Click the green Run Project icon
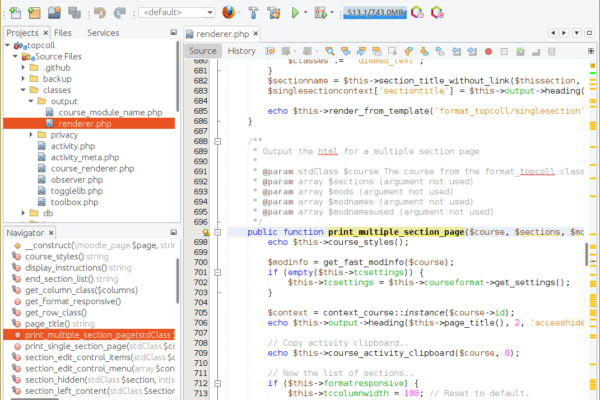The height and width of the screenshot is (400, 600). 295,13
